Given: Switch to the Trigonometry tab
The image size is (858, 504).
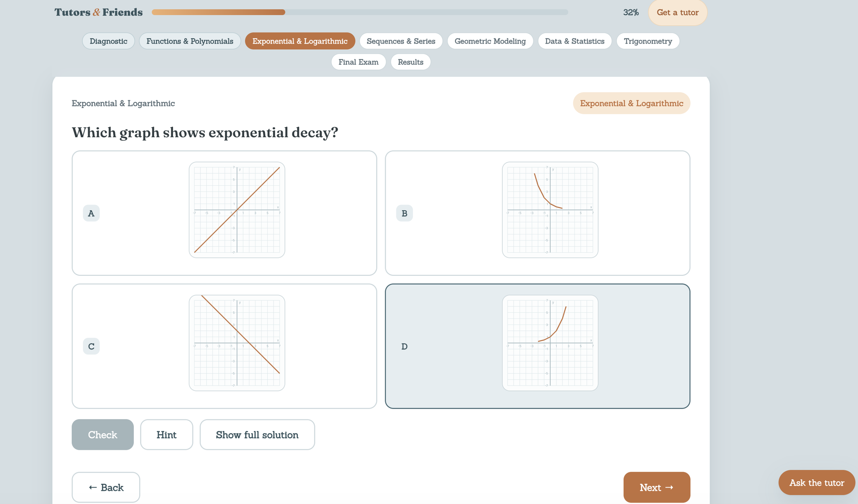Looking at the screenshot, I should 648,41.
